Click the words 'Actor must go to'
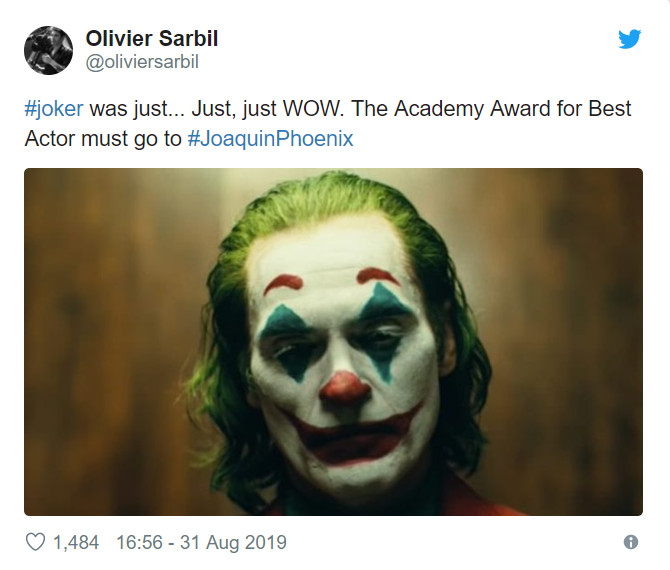This screenshot has width=670, height=570. point(103,138)
